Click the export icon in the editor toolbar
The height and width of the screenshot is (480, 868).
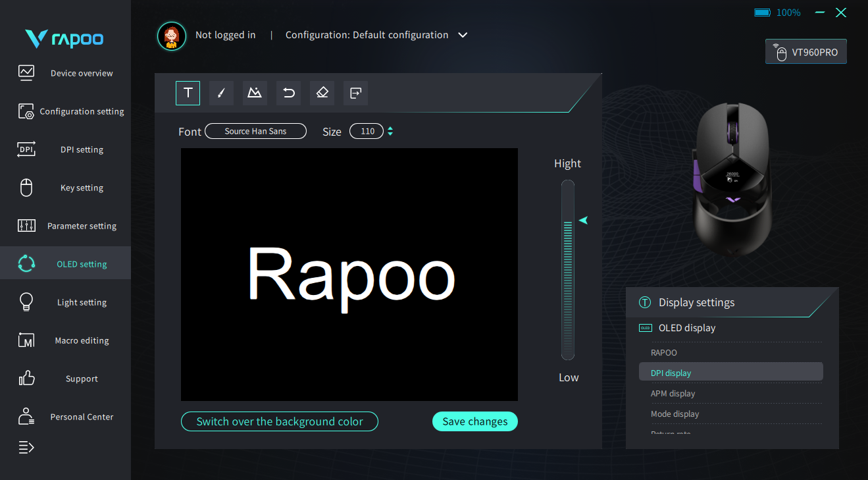point(355,93)
